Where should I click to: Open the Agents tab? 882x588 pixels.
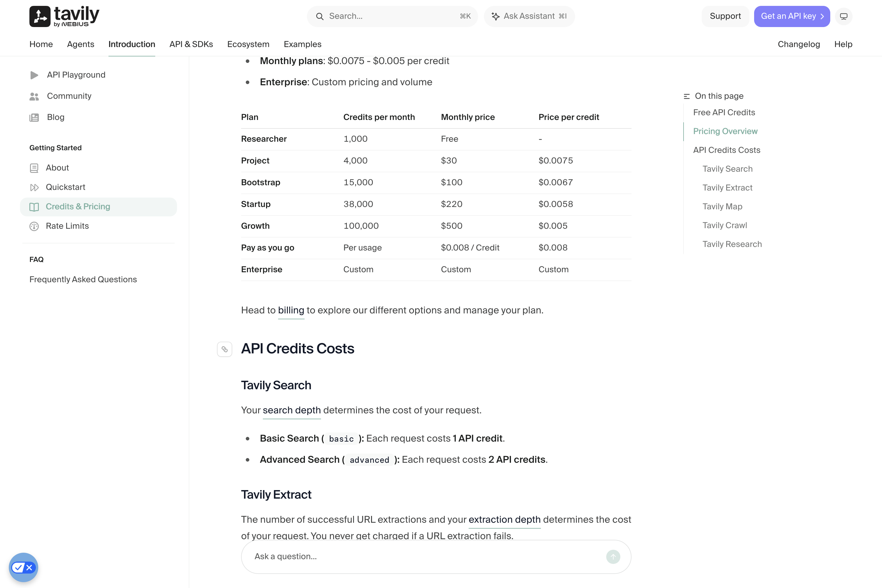click(81, 44)
